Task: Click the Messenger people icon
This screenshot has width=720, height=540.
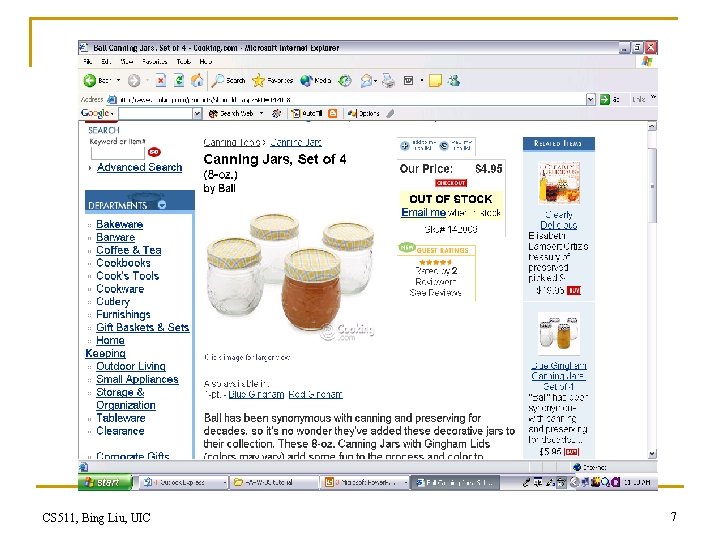Action: coord(454,81)
